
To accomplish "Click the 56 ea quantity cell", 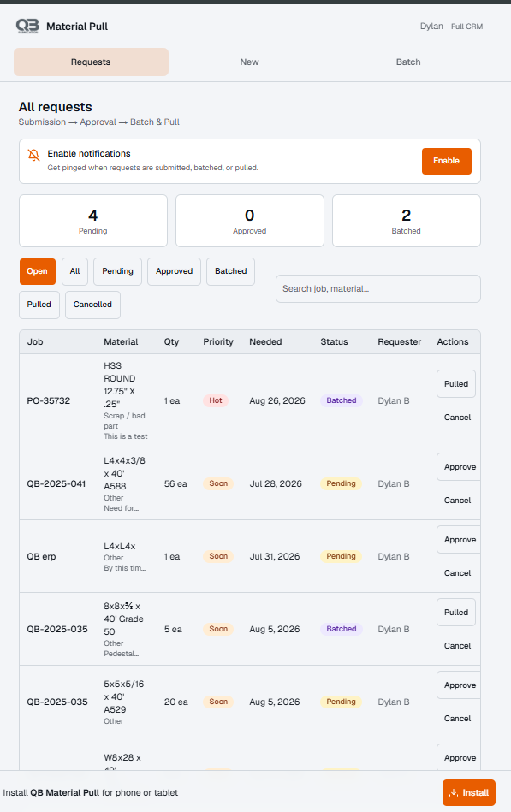I will coord(175,483).
